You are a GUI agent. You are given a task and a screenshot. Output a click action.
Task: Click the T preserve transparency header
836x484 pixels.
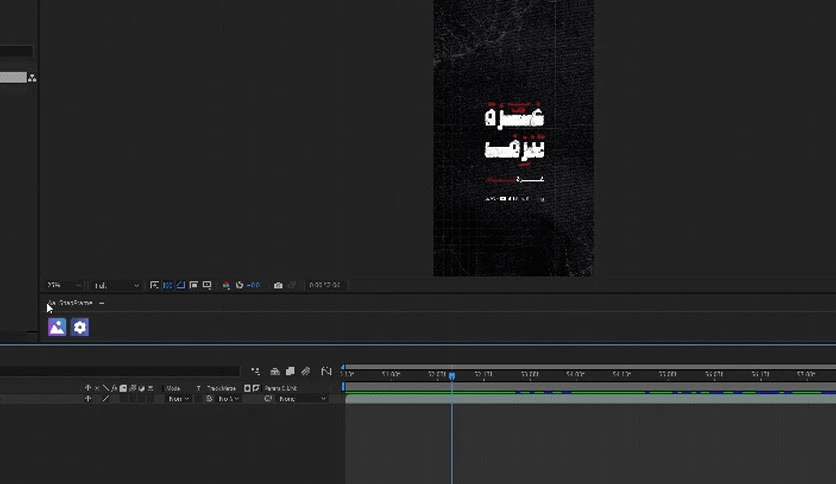[x=198, y=388]
